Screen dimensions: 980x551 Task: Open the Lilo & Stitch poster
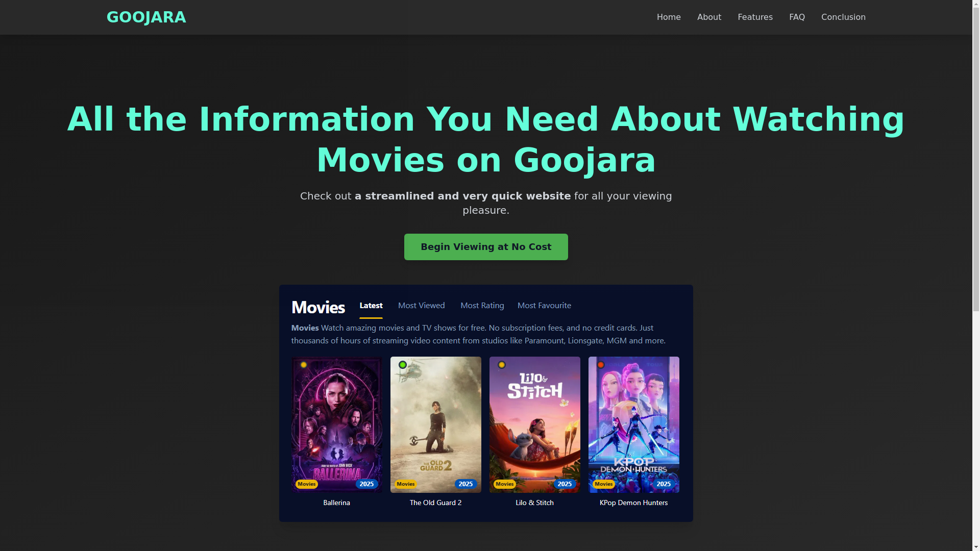535,424
